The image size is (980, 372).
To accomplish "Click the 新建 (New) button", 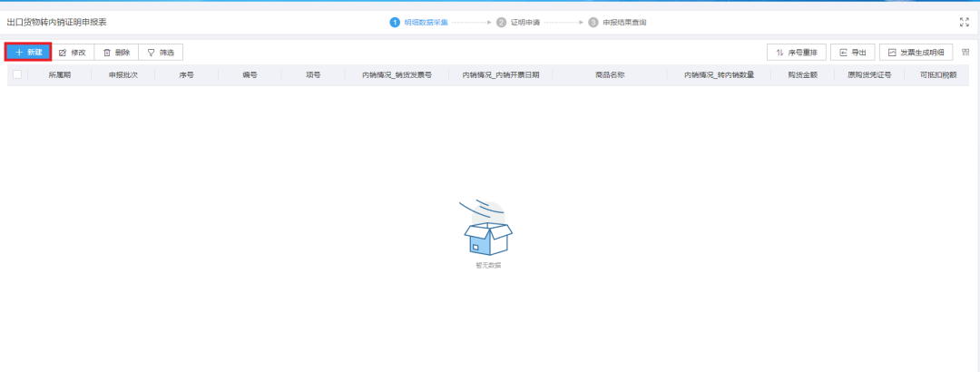I will (28, 53).
